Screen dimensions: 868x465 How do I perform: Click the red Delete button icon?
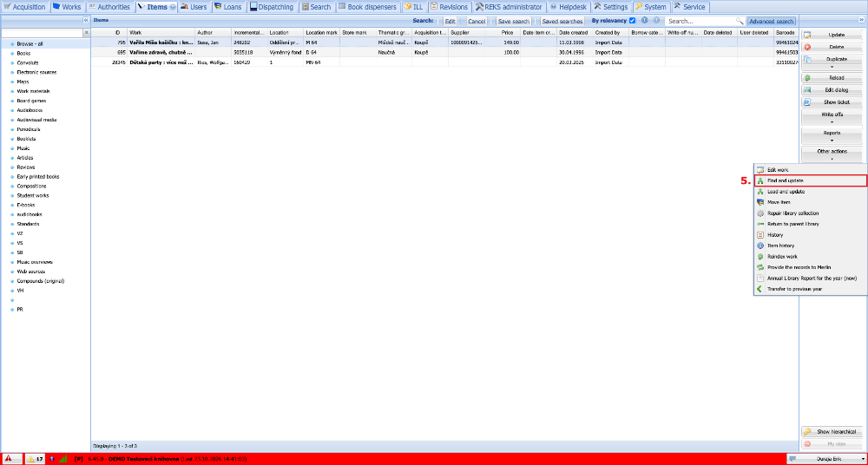pos(807,47)
